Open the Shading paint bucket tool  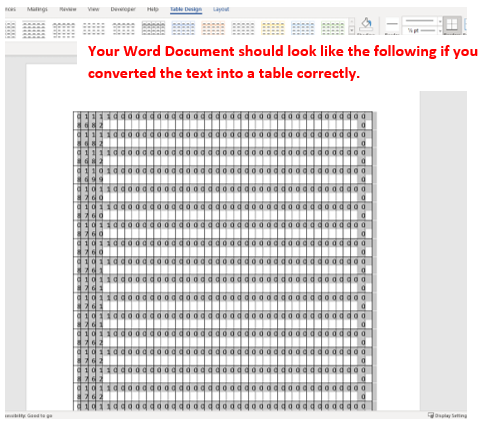coord(366,25)
